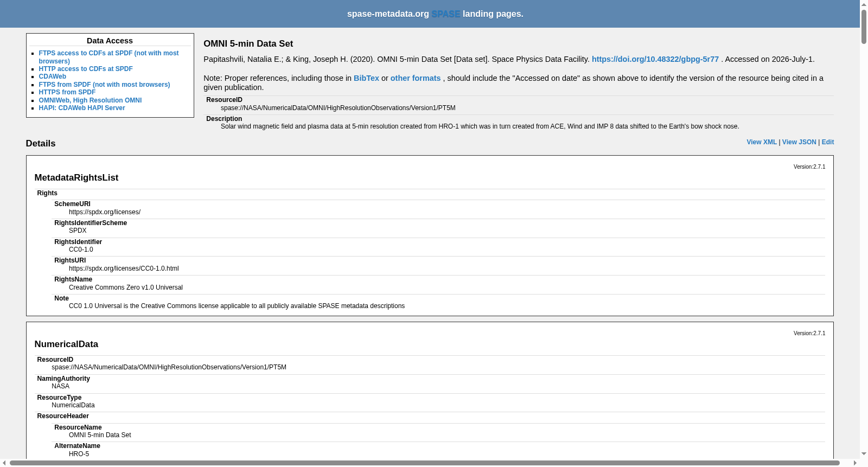Click View XML link

[762, 142]
